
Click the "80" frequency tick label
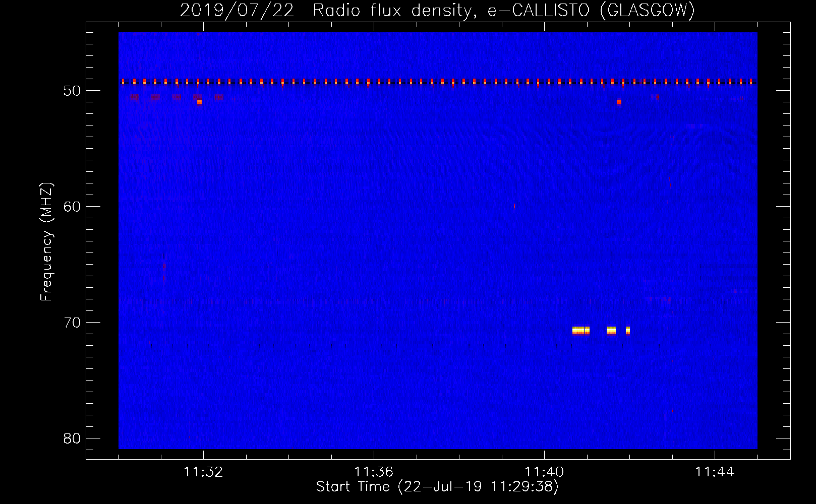(72, 438)
